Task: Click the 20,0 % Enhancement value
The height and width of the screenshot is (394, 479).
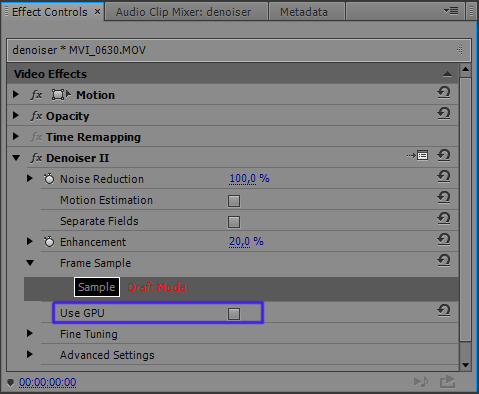Action: (x=246, y=242)
